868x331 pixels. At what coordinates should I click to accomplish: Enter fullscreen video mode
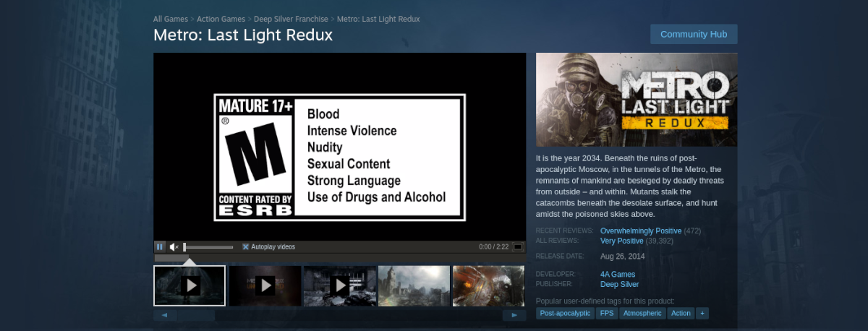(x=518, y=246)
